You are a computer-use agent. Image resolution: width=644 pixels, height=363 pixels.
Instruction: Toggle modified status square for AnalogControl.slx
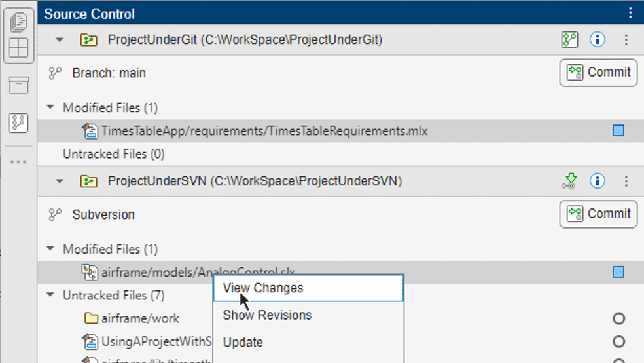click(618, 272)
